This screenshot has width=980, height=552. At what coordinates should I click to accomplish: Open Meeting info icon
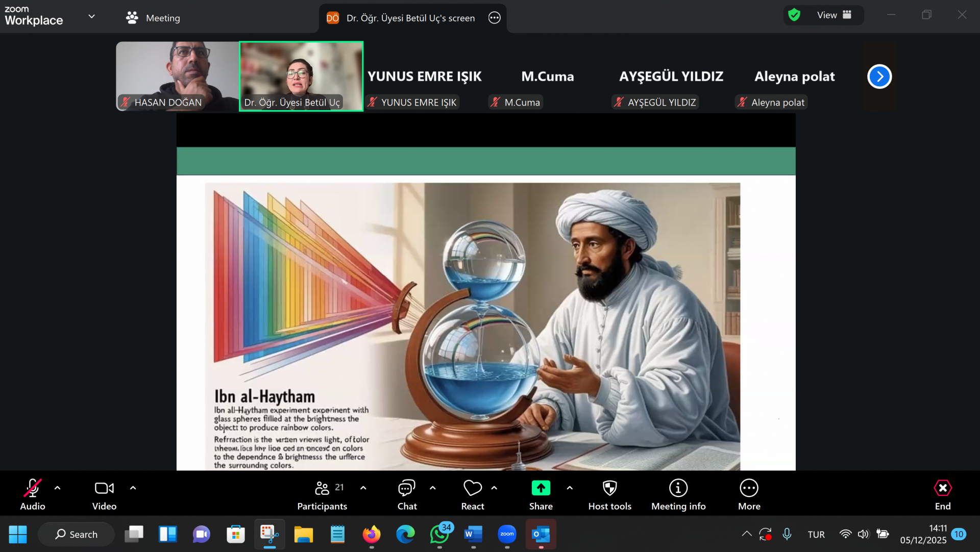pyautogui.click(x=678, y=488)
